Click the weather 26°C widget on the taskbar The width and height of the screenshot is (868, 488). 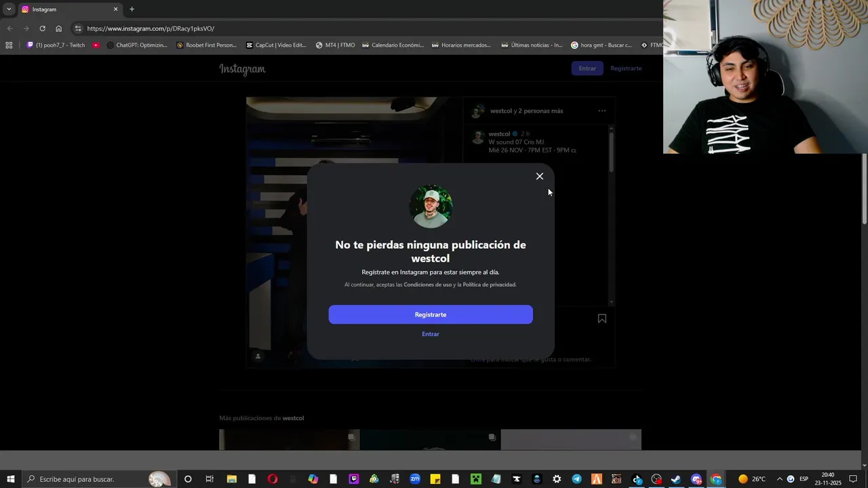coord(752,479)
